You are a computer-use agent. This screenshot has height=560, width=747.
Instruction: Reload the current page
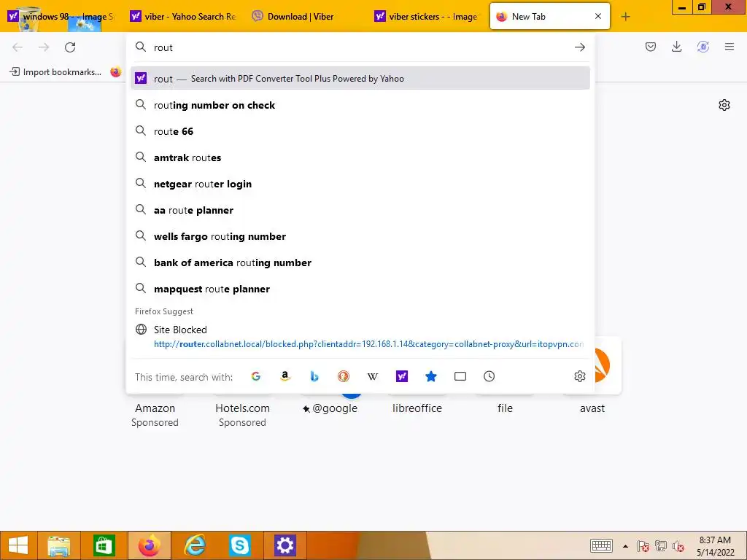(x=70, y=47)
